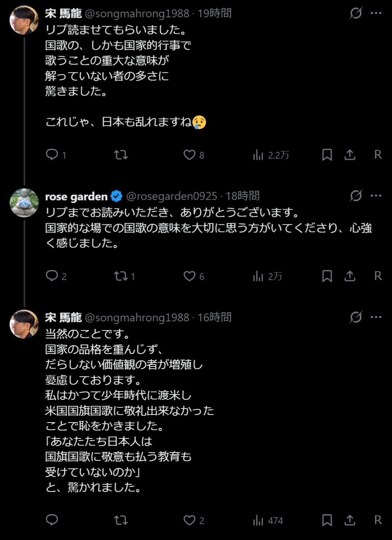The height and width of the screenshot is (540, 392).
Task: Open more options on last tweet
Action: 376,317
